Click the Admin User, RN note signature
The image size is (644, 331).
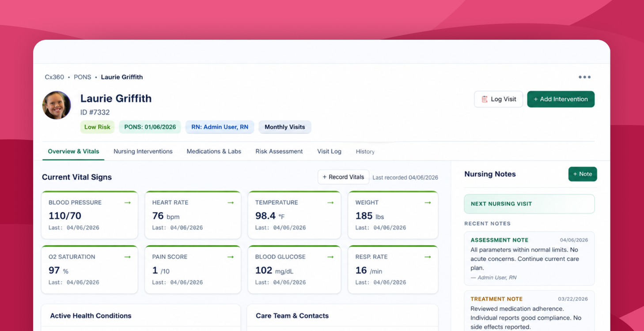tap(493, 278)
